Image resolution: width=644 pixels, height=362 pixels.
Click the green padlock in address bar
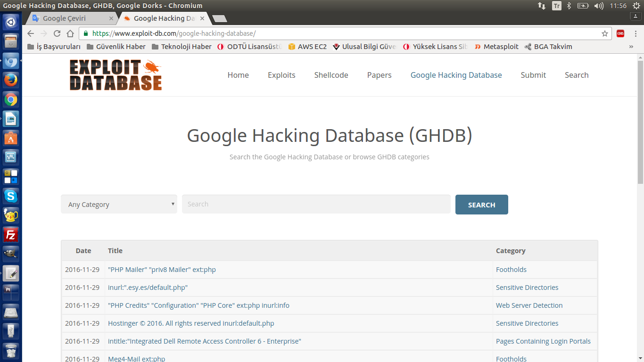tap(85, 33)
